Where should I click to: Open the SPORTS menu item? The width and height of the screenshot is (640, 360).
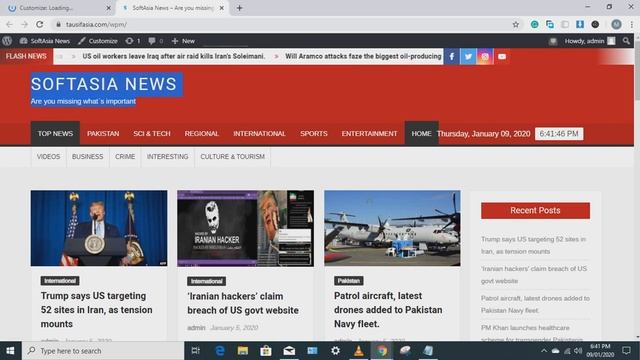tap(313, 133)
